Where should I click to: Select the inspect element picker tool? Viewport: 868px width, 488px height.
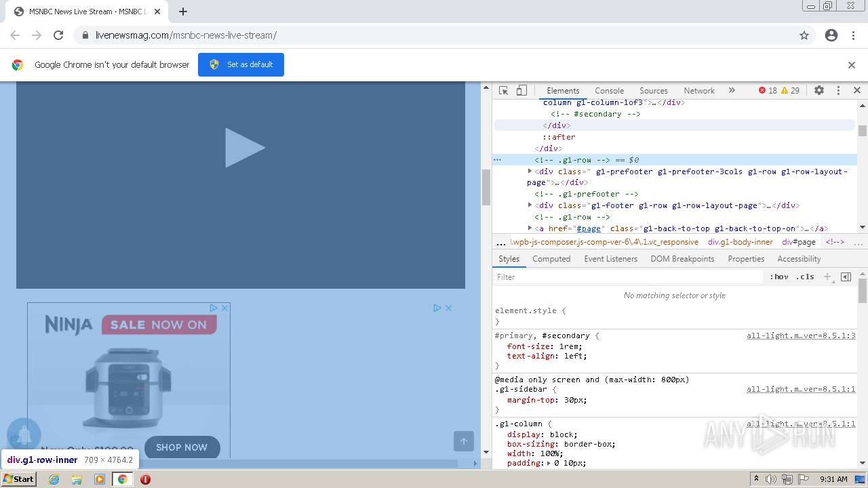tap(503, 90)
